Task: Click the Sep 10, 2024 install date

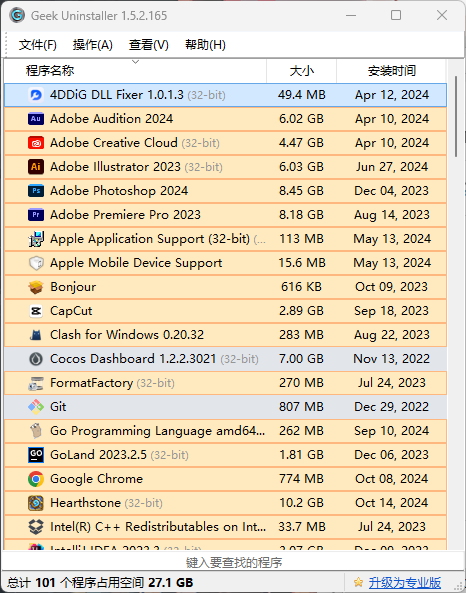Action: 392,431
